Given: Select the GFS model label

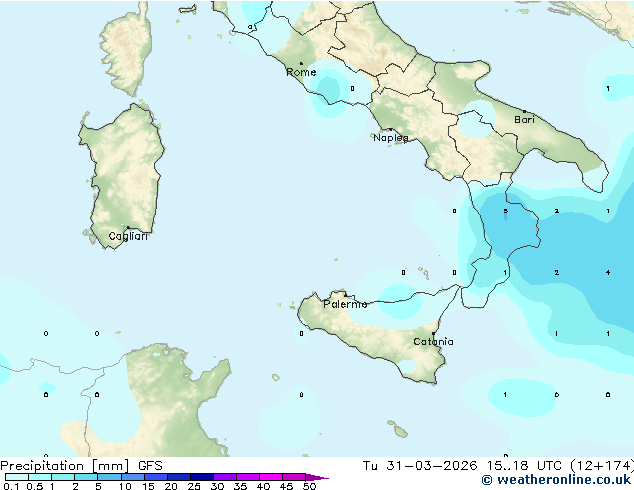Looking at the screenshot, I should (x=150, y=466).
